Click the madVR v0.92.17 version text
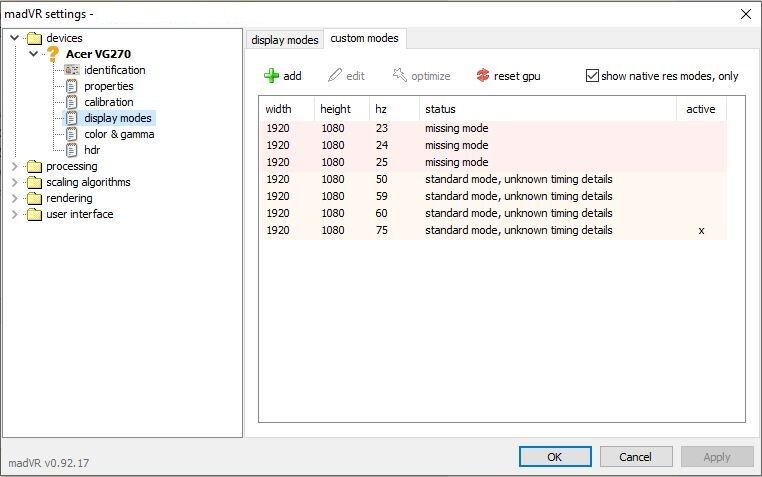Screen dimensions: 762x477 (49, 463)
